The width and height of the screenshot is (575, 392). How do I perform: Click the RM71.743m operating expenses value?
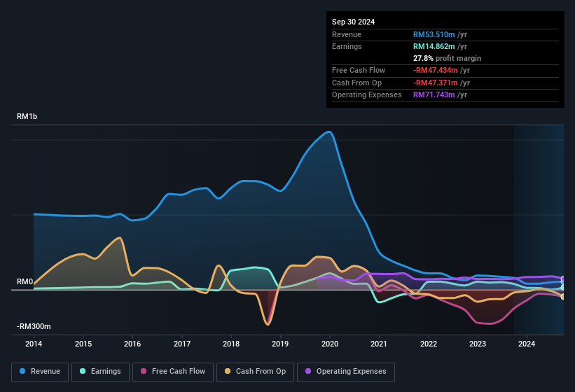[434, 95]
